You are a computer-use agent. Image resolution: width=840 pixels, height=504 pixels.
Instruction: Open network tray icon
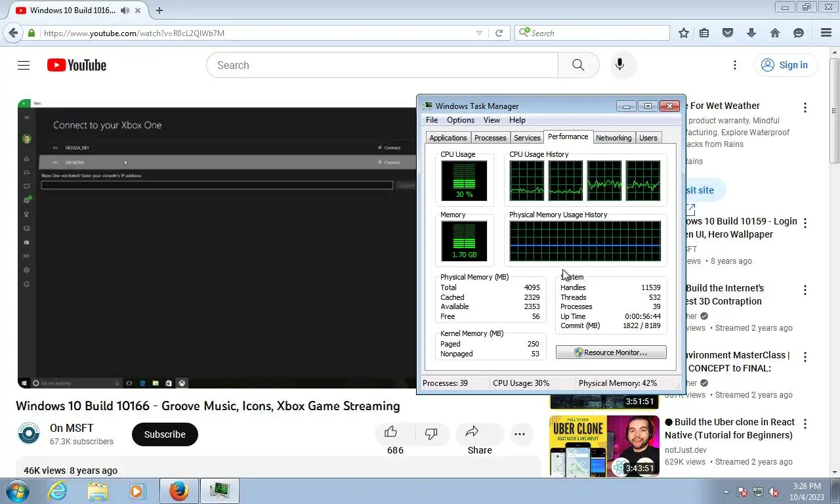758,492
